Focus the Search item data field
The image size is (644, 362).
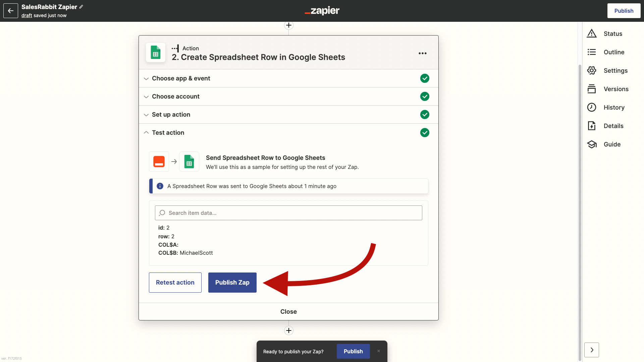tap(288, 213)
